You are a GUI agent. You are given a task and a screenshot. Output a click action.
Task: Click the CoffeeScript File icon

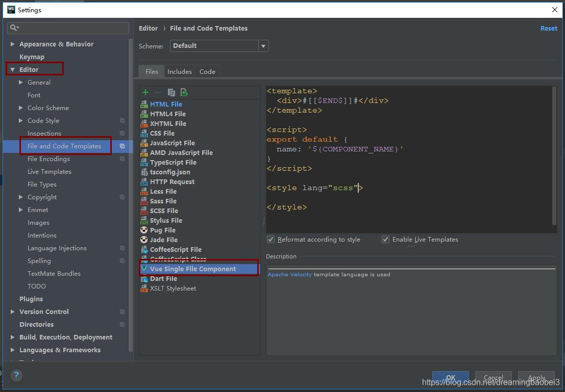coord(144,250)
